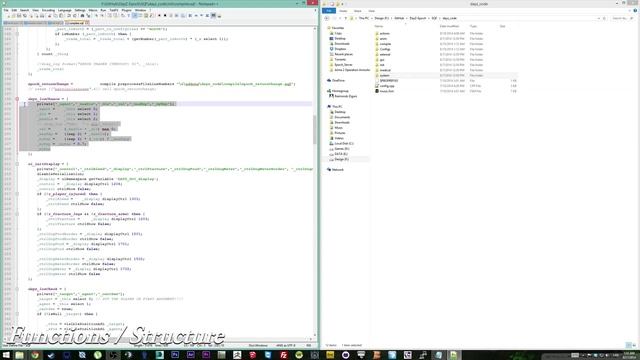Switch Explorer to large icons view
The width and height of the screenshot is (640, 360).
(x=634, y=345)
